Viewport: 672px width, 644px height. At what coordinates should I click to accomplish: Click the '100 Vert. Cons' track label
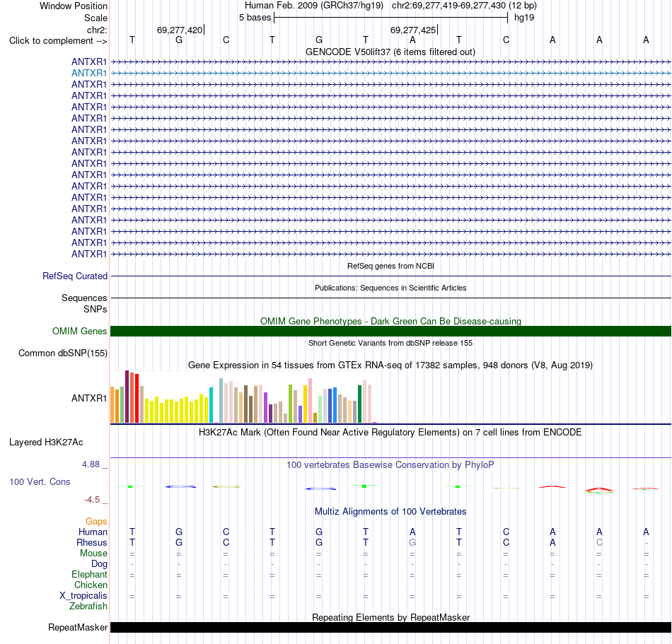point(40,481)
